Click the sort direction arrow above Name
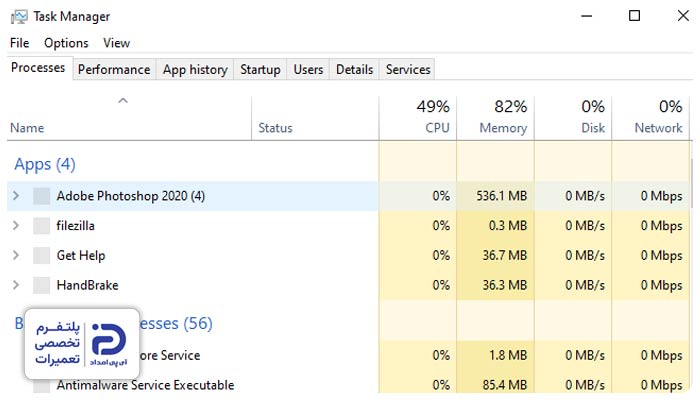 (x=123, y=101)
